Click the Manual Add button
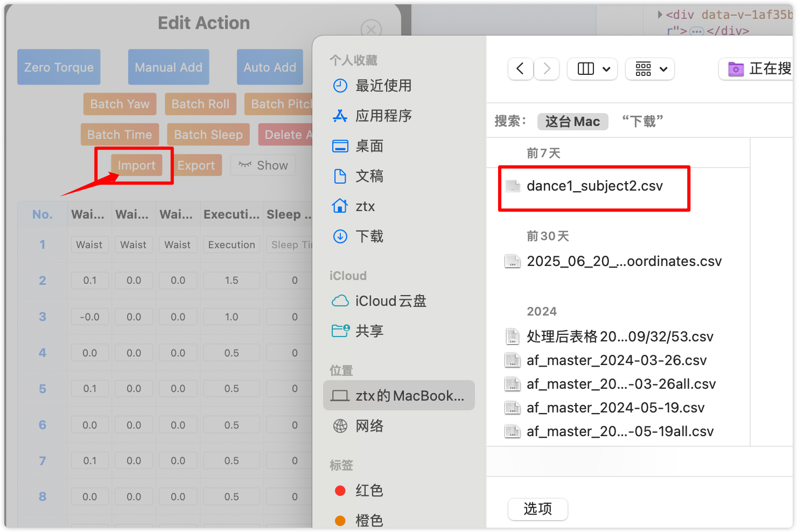The height and width of the screenshot is (532, 797). (x=169, y=67)
